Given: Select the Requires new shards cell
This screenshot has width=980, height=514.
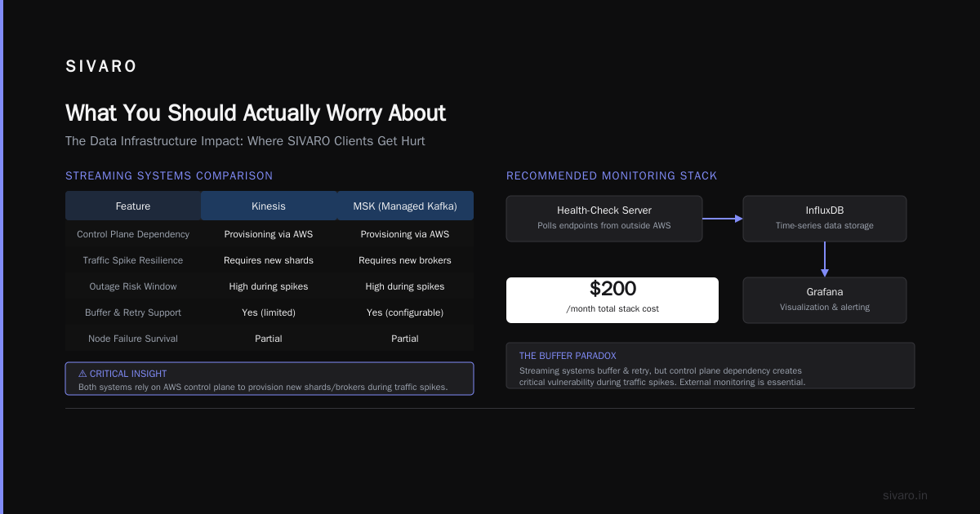Looking at the screenshot, I should tap(269, 260).
